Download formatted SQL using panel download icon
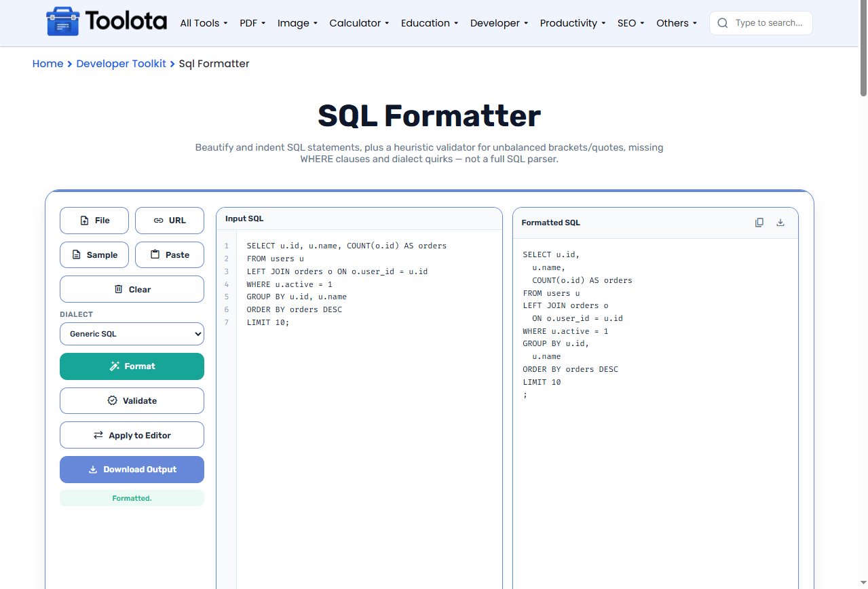This screenshot has width=868, height=589. (x=780, y=223)
